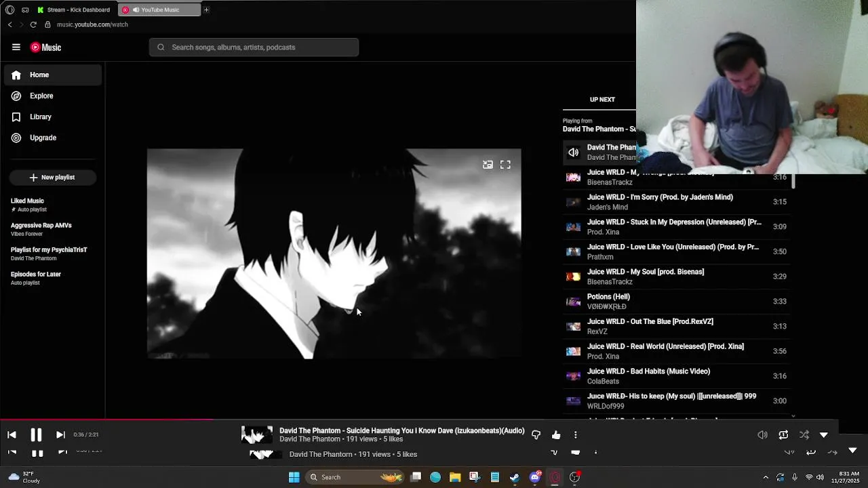
Task: Open a new browser tab
Action: tap(206, 9)
